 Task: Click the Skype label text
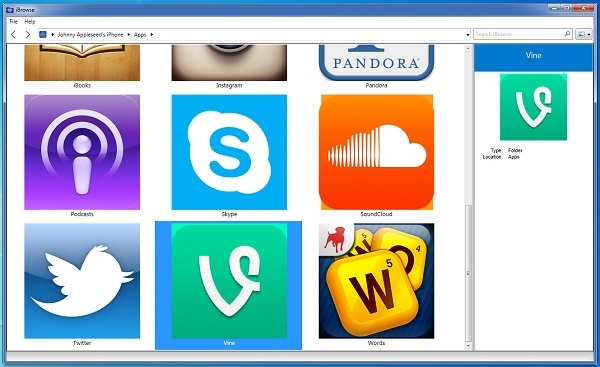click(x=229, y=214)
